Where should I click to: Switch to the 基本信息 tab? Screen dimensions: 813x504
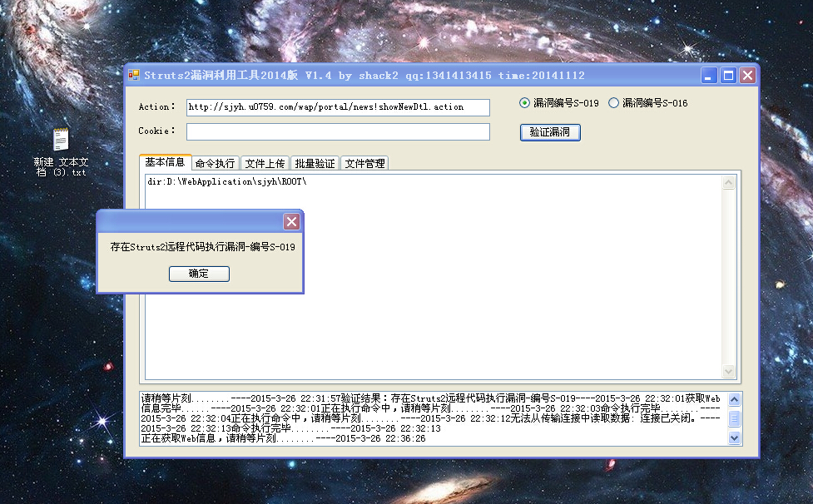tap(165, 162)
